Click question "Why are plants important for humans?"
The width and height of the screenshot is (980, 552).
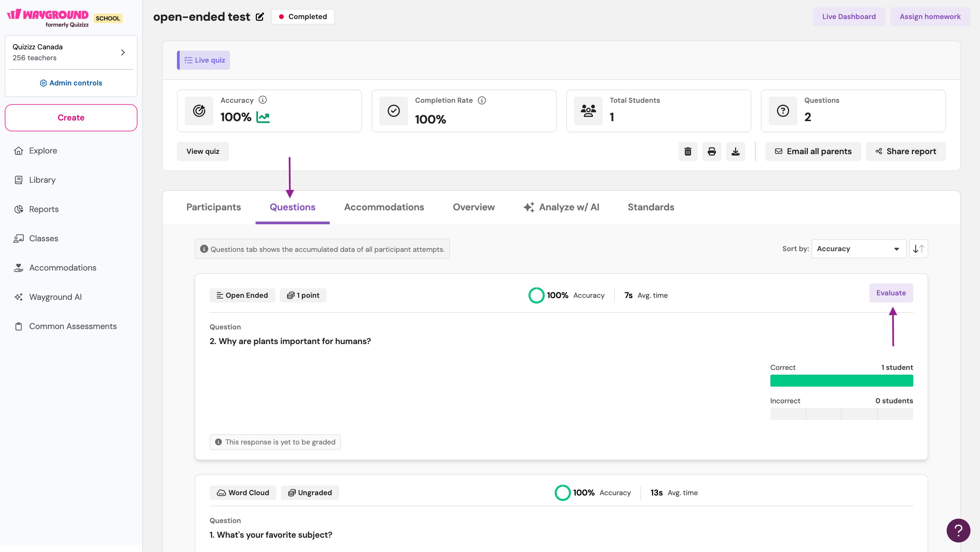point(290,341)
